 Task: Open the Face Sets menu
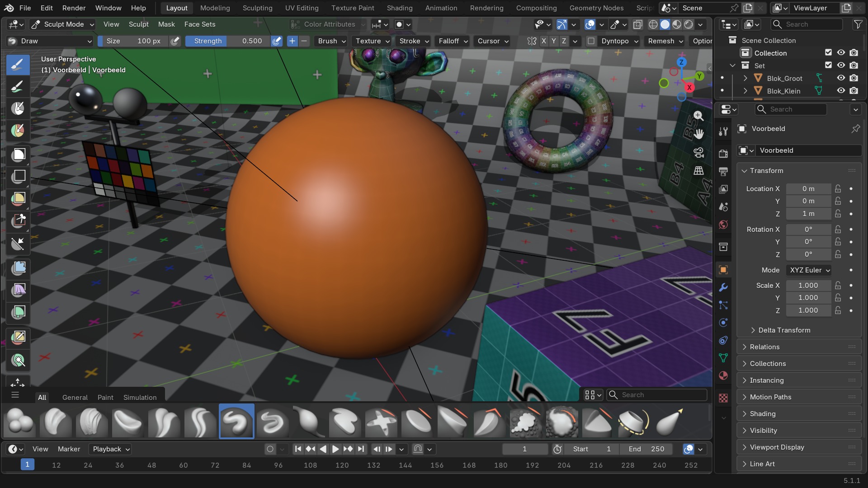(x=199, y=24)
